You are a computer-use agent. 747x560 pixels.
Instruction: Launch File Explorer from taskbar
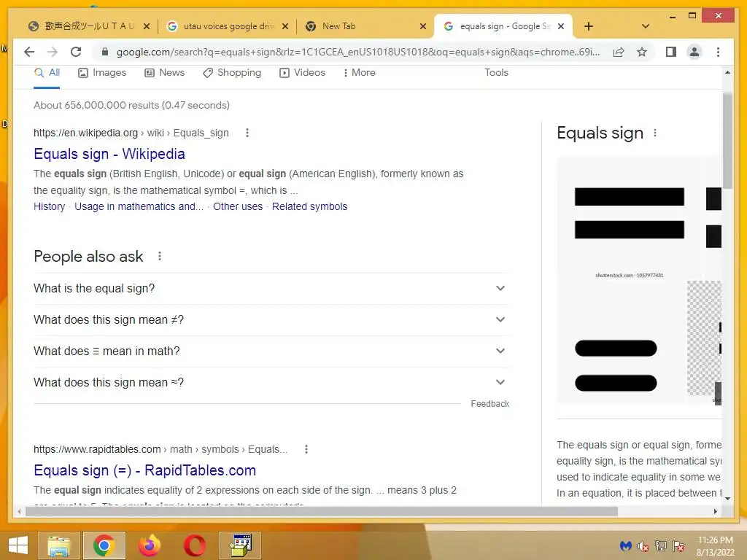point(59,545)
